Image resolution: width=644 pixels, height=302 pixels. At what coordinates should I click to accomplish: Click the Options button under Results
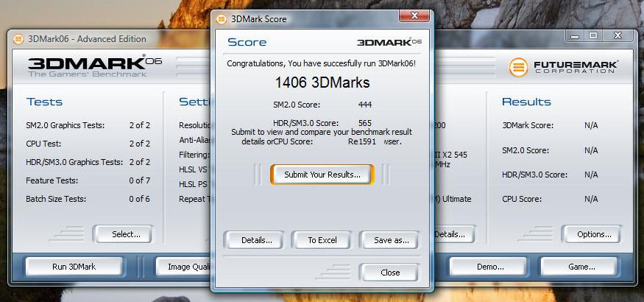tap(592, 235)
